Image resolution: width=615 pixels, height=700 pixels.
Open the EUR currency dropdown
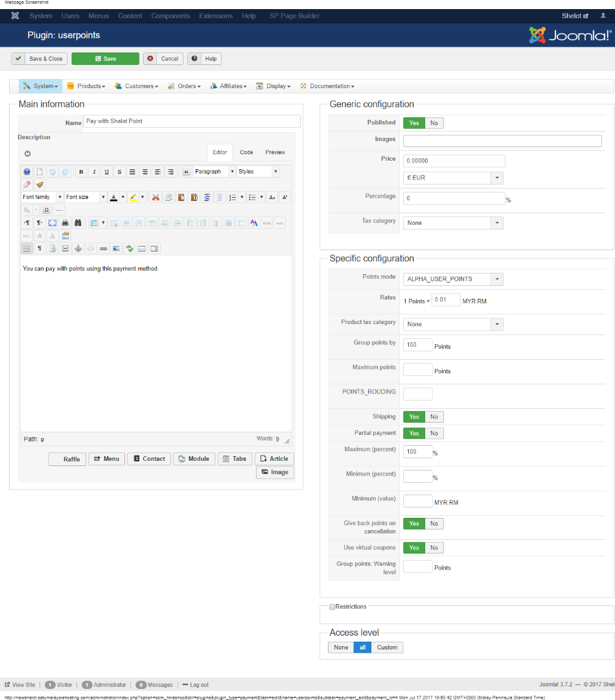(453, 178)
